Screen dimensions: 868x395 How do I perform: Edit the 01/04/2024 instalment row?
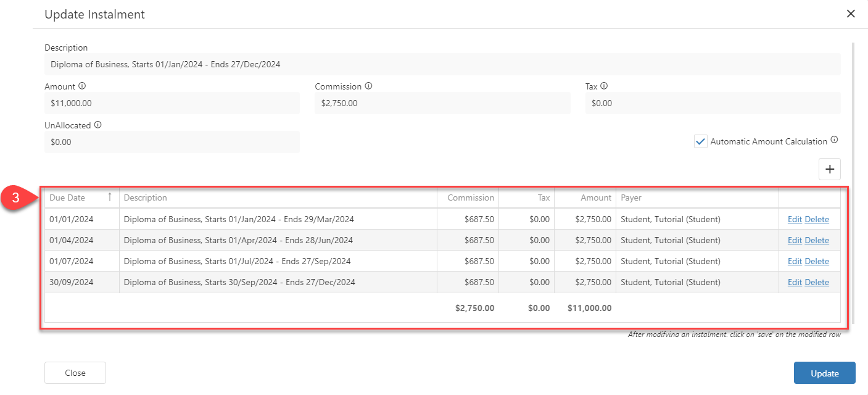pyautogui.click(x=795, y=240)
